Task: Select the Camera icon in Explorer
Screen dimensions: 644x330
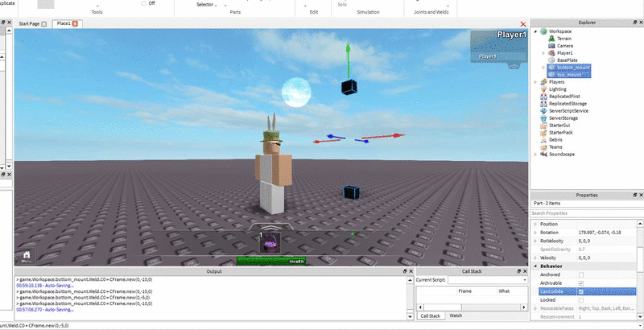Action: click(551, 46)
